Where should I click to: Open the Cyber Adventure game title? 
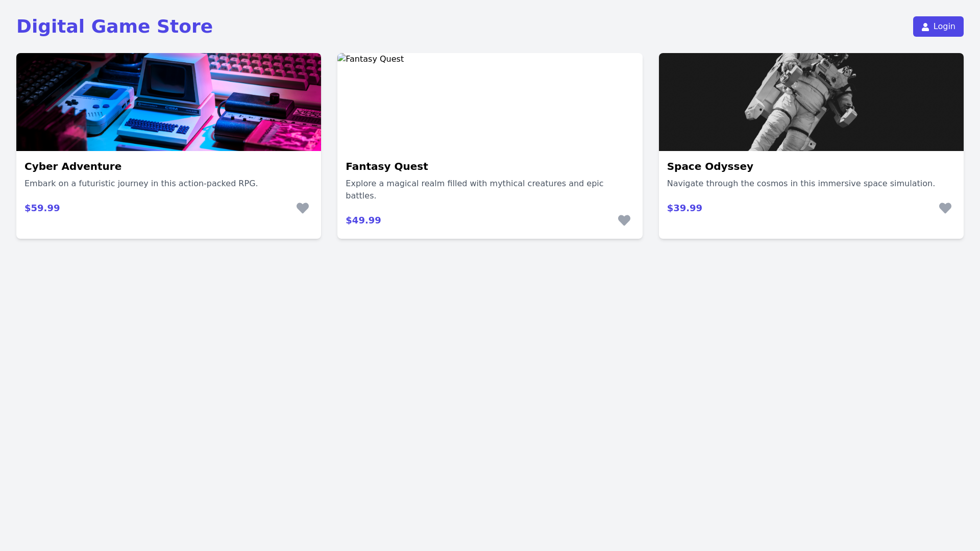click(73, 166)
